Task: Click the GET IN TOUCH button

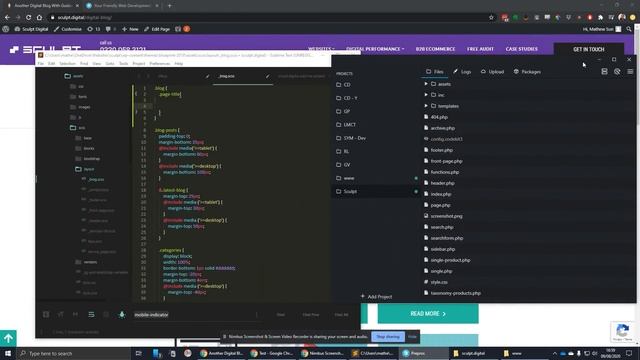Action: point(589,49)
